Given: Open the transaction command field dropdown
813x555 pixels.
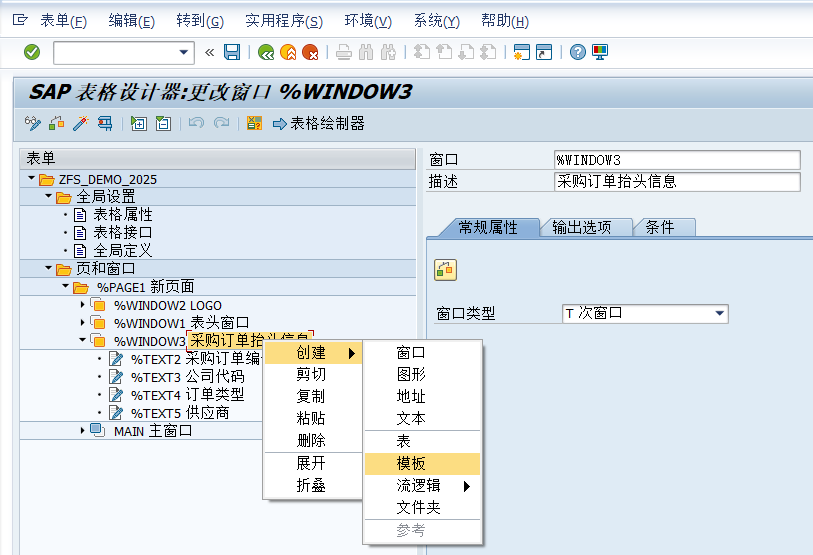Looking at the screenshot, I should point(184,52).
